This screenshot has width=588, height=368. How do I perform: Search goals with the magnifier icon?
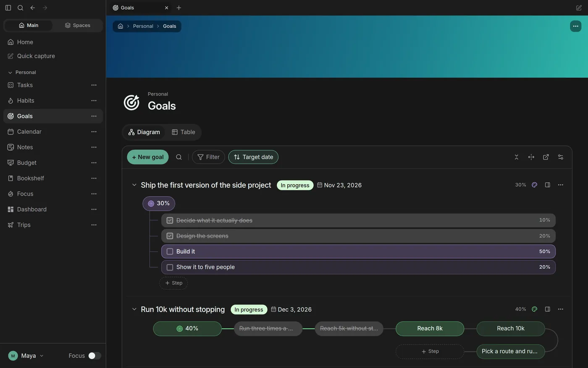tap(178, 157)
